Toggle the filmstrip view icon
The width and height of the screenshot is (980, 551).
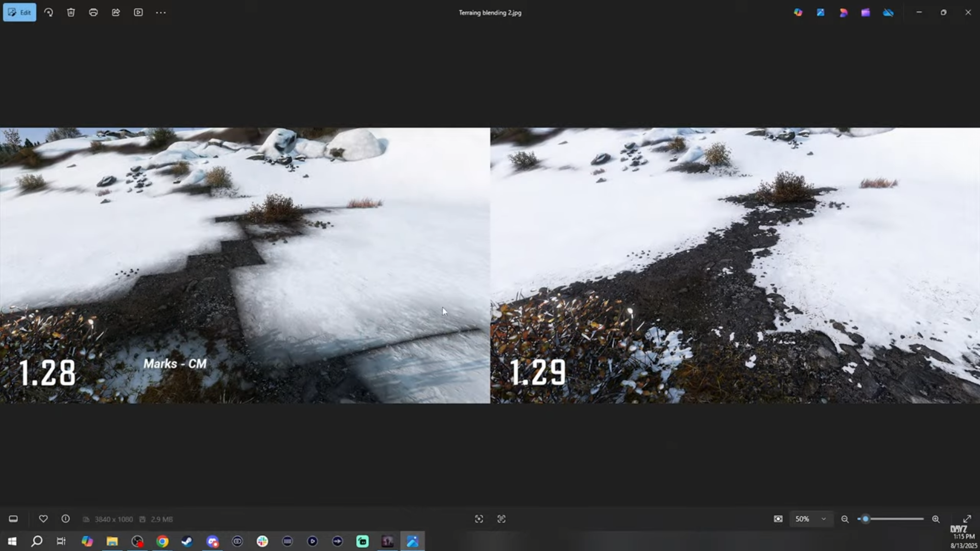(13, 519)
